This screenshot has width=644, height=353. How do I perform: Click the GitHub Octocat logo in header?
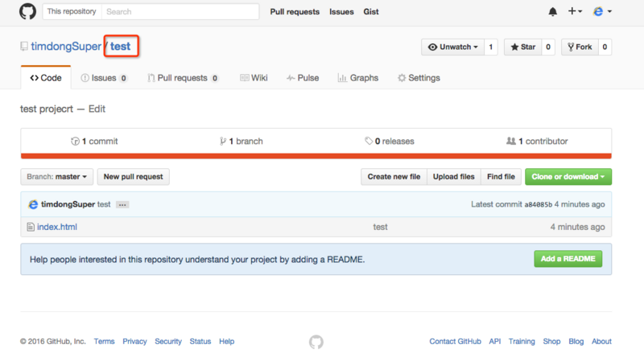[27, 11]
